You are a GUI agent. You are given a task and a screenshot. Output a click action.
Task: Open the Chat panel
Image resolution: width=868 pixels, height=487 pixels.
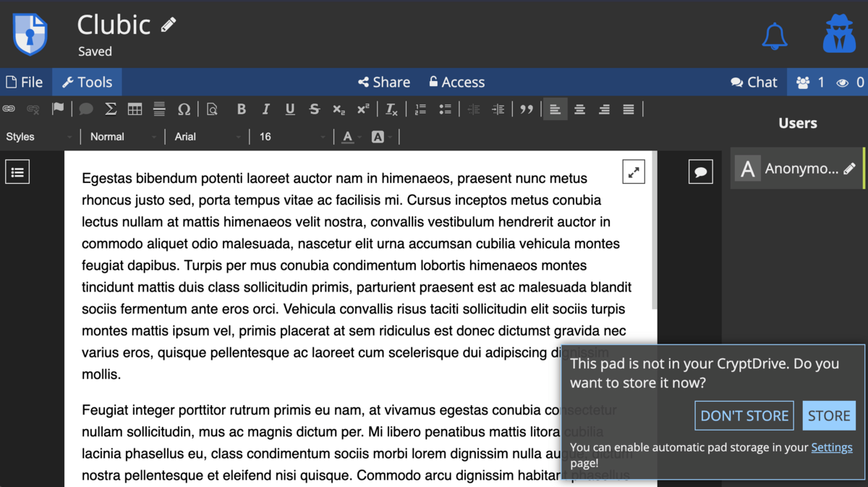coord(754,82)
